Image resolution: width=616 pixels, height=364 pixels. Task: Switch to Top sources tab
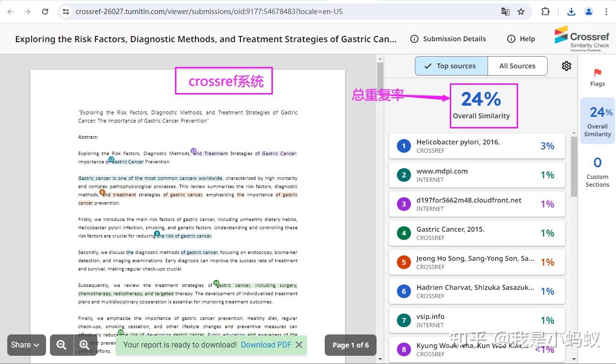click(451, 66)
